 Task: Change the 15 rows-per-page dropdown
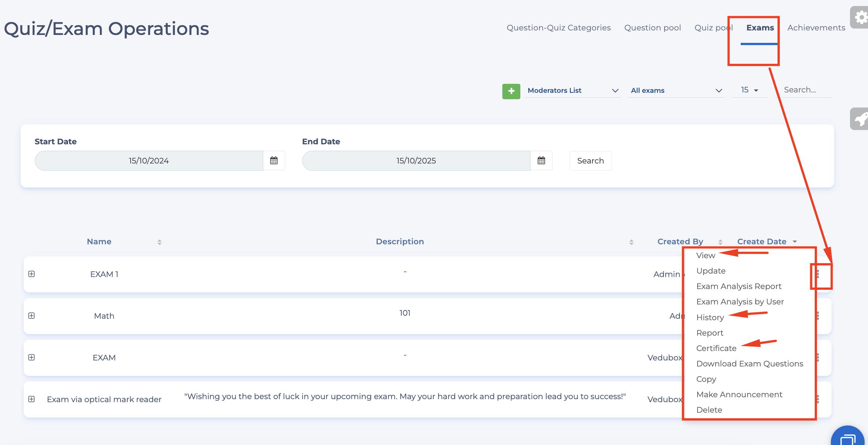(749, 90)
